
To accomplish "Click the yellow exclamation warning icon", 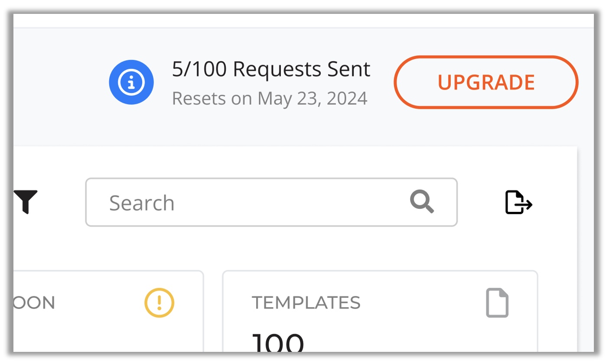I will coord(159,303).
